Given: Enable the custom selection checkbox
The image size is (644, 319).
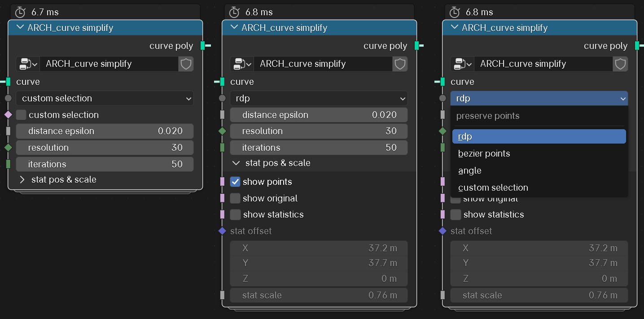Looking at the screenshot, I should tap(21, 115).
